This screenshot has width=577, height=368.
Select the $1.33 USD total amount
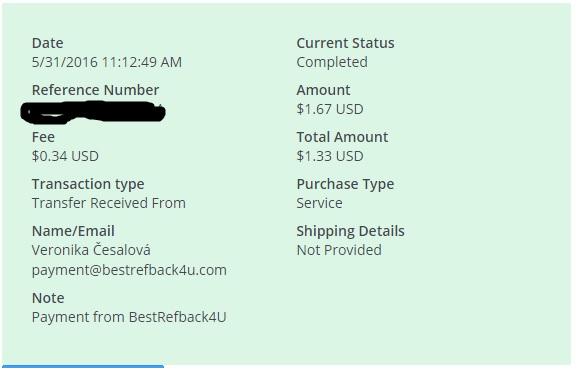pos(330,156)
